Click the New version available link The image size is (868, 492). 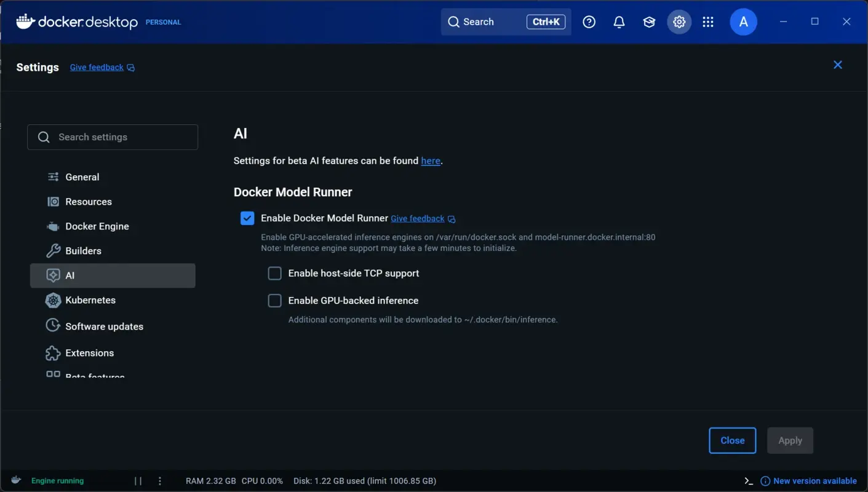click(815, 480)
